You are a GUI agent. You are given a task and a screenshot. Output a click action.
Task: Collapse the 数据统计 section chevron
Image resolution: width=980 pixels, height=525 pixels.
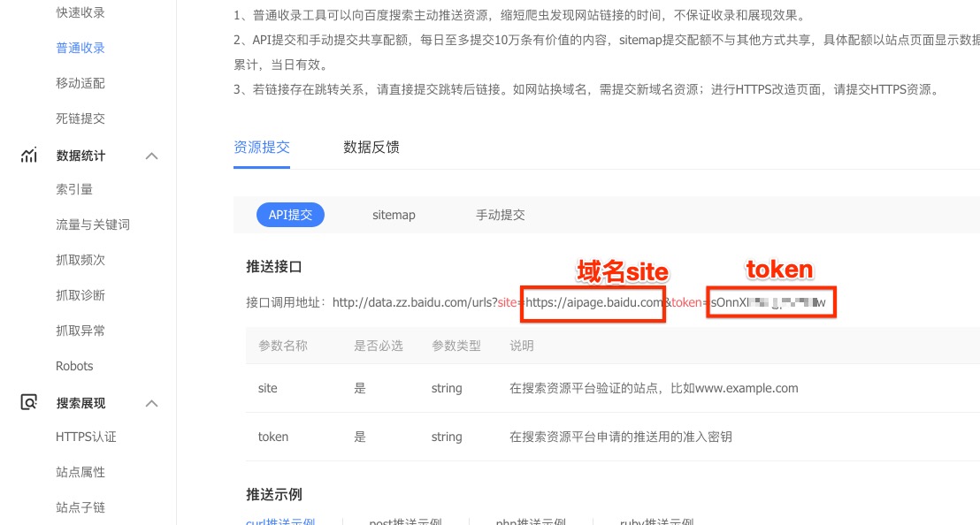151,156
